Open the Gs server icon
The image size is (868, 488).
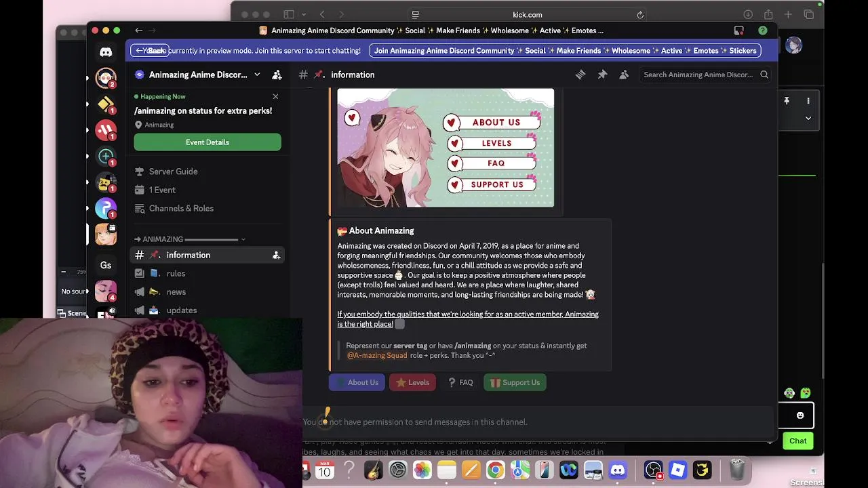[x=106, y=265]
